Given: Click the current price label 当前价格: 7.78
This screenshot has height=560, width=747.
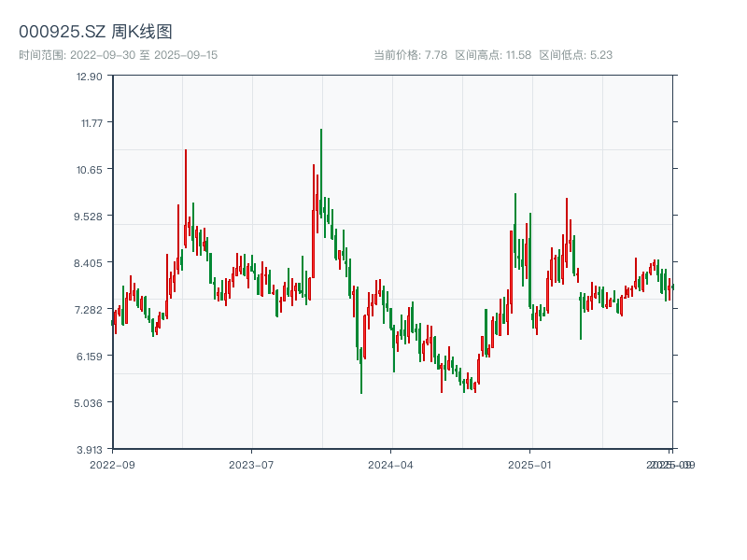Looking at the screenshot, I should (x=411, y=55).
